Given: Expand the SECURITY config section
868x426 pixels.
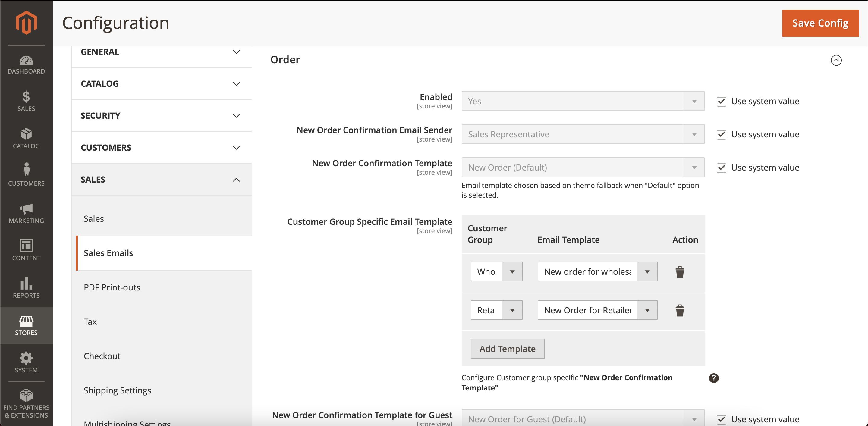Looking at the screenshot, I should click(162, 116).
